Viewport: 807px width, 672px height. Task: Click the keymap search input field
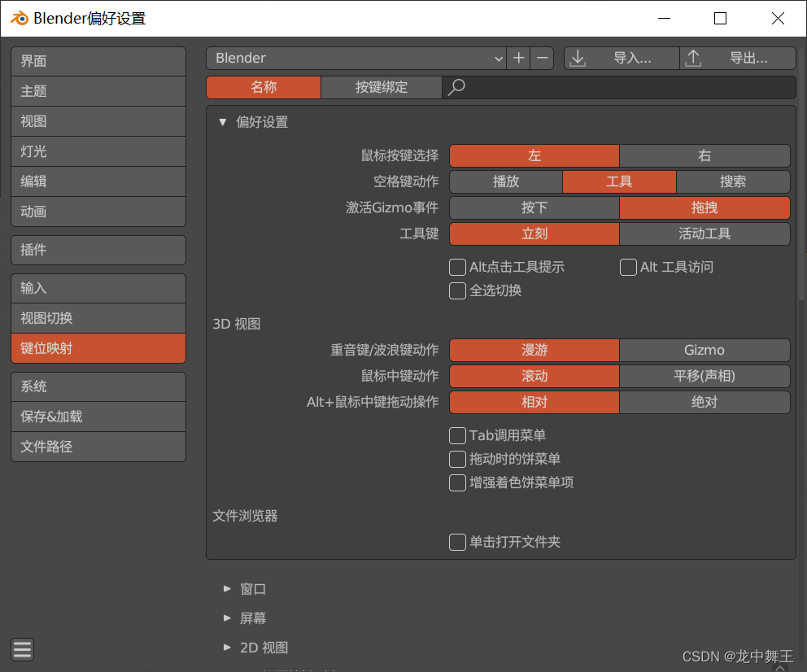click(x=619, y=87)
